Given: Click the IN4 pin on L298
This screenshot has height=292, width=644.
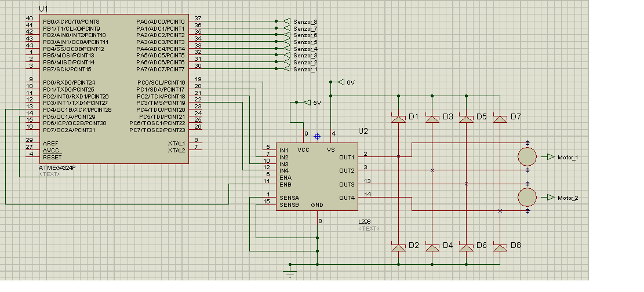Looking at the screenshot, I should coord(284,170).
